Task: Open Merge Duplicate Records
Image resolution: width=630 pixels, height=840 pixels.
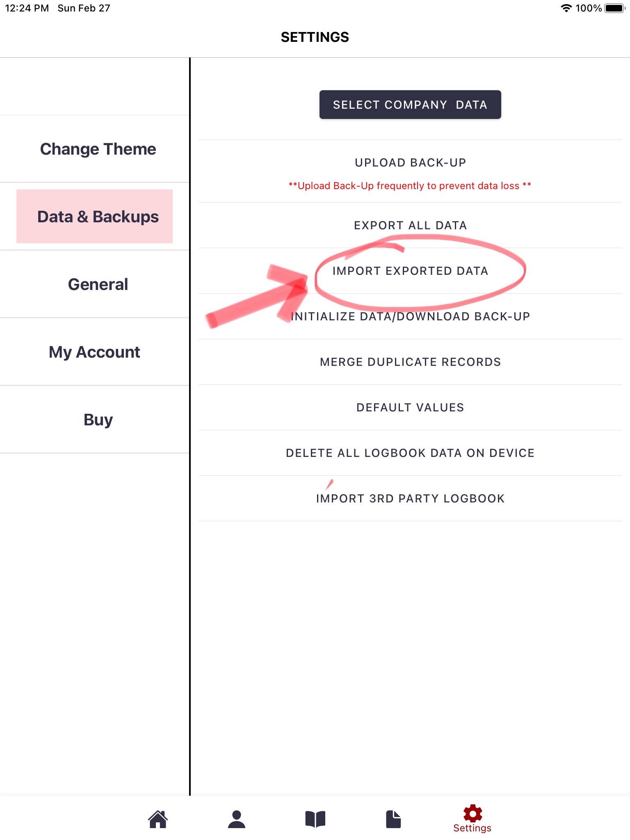Action: [x=410, y=362]
